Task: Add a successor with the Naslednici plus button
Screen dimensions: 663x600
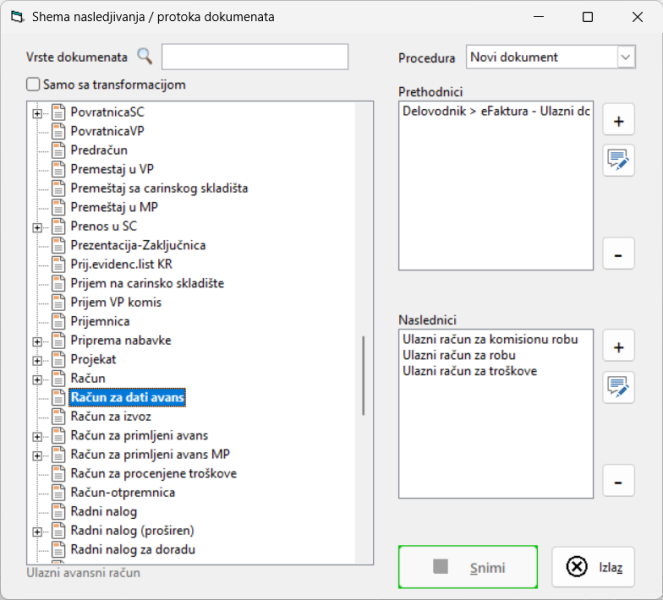Action: click(x=618, y=347)
